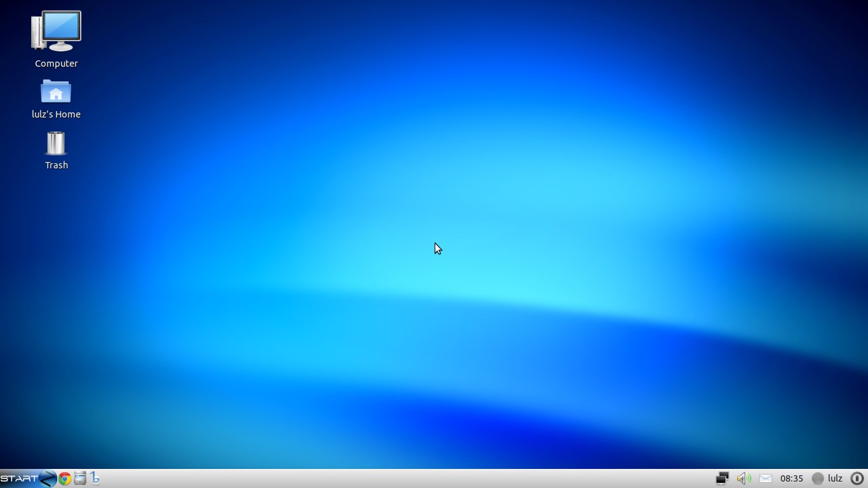Click the volume speaker tray icon

pos(743,478)
